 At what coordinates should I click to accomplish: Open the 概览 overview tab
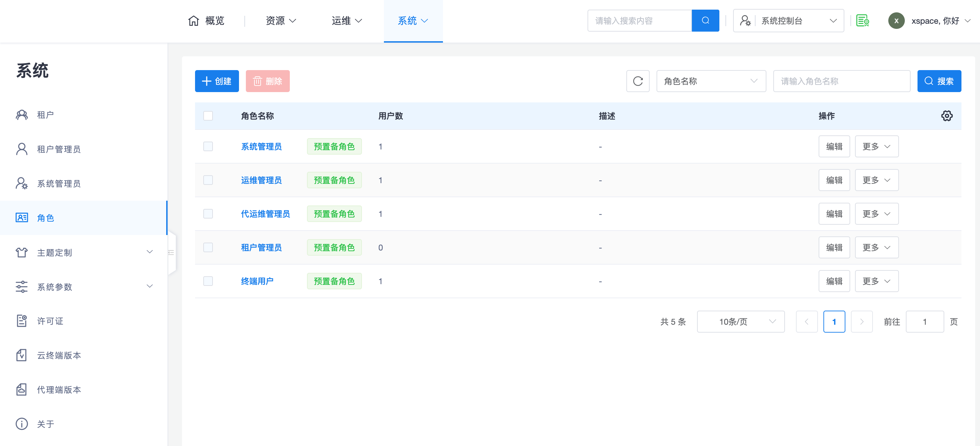tap(206, 21)
